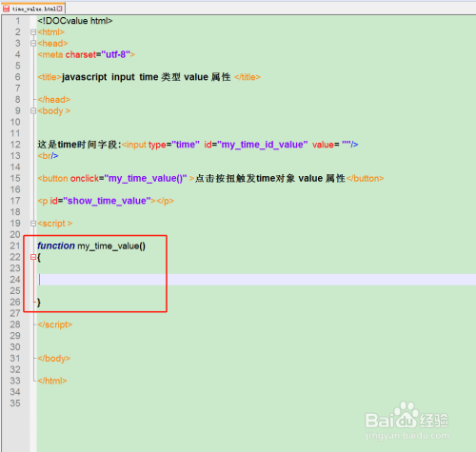This screenshot has width=476, height=452.
Task: Click the save-state icon on time_value.html tab
Action: (6, 9)
